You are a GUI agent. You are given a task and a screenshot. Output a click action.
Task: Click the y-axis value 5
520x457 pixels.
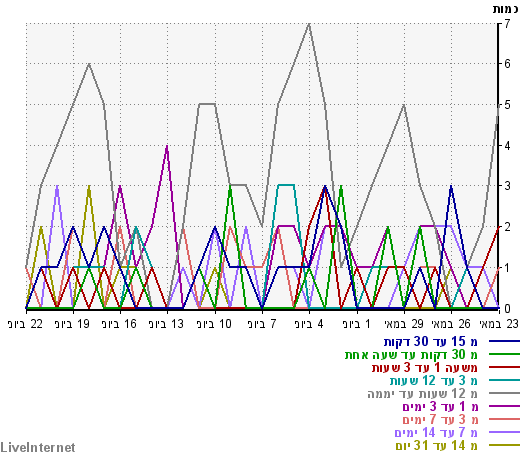coord(507,105)
